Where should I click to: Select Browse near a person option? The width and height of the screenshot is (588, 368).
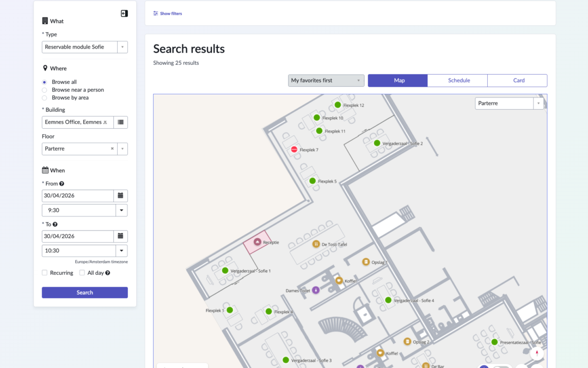[x=44, y=90]
